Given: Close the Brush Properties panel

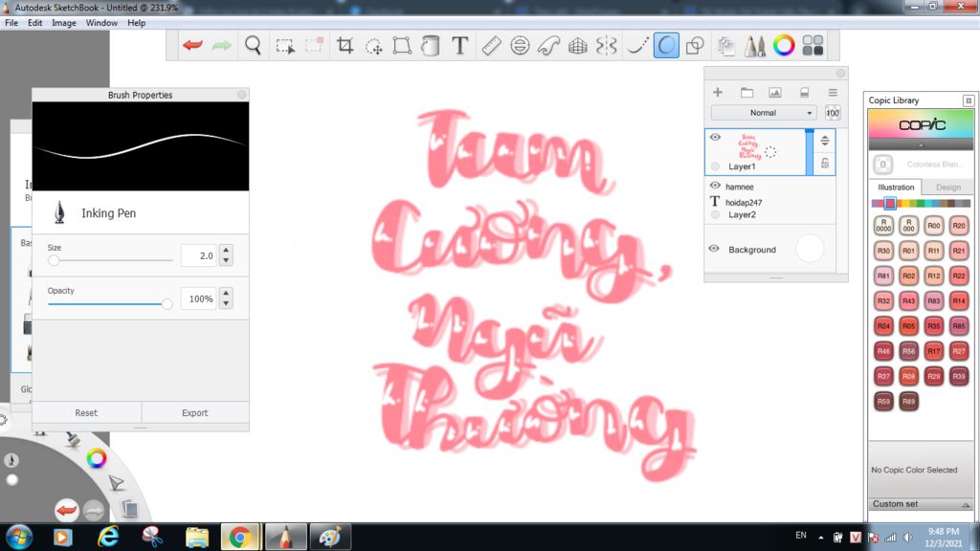Looking at the screenshot, I should pos(241,95).
